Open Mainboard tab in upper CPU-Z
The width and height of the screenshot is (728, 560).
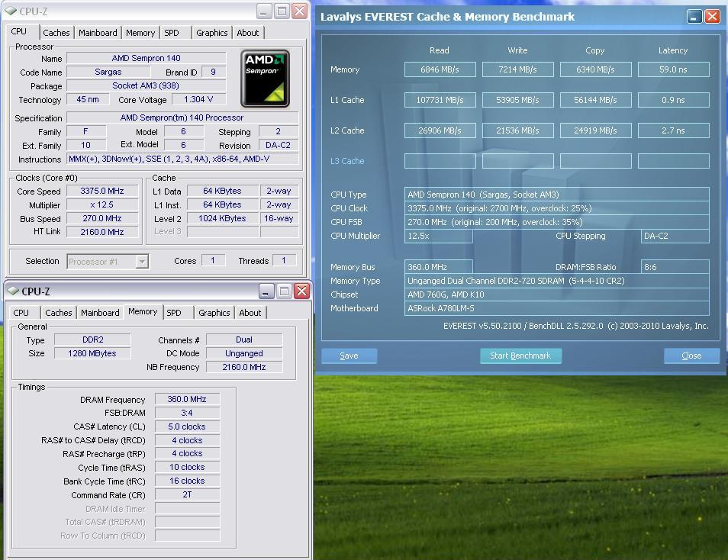[x=98, y=33]
